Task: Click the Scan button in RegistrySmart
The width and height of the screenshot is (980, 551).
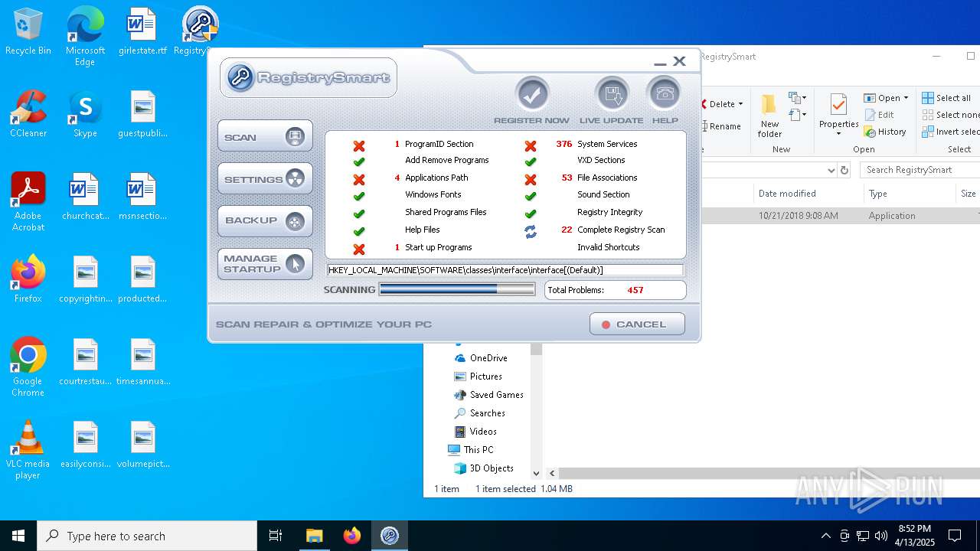Action: coord(265,137)
